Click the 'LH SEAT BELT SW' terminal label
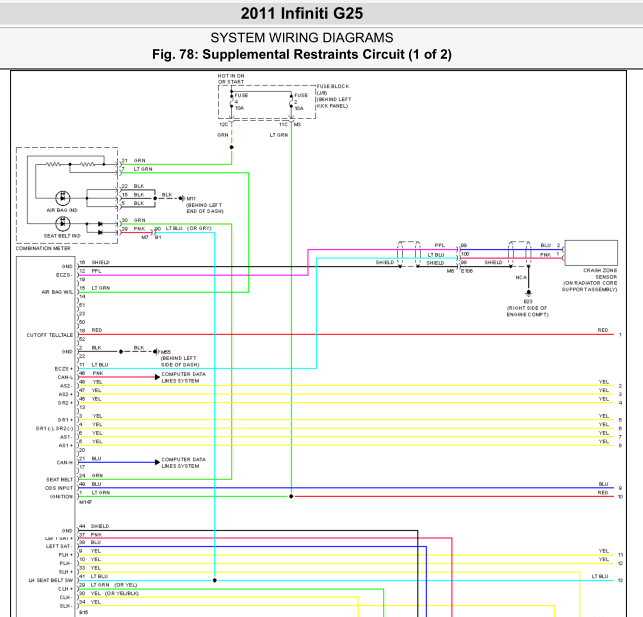The image size is (643, 617). click(x=50, y=581)
